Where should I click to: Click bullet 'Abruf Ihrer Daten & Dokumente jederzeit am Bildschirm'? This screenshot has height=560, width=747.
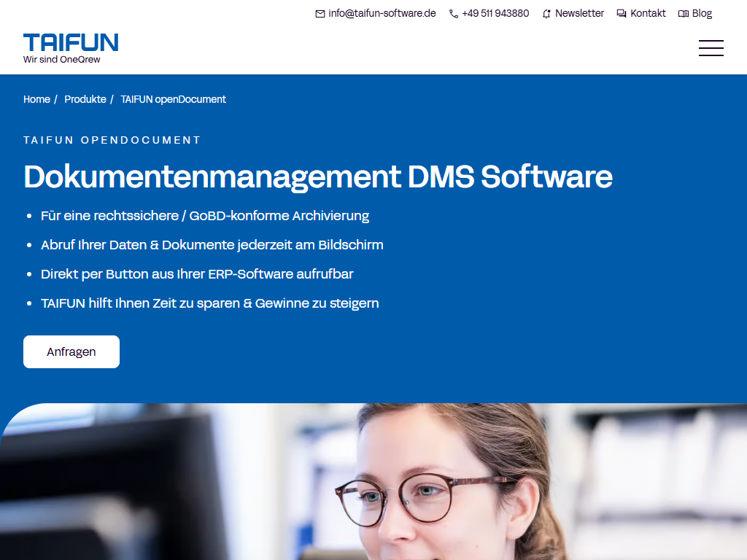212,245
